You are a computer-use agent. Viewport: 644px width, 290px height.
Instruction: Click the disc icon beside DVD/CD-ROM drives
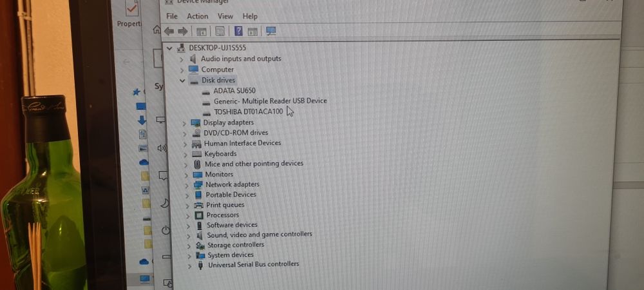tap(196, 133)
